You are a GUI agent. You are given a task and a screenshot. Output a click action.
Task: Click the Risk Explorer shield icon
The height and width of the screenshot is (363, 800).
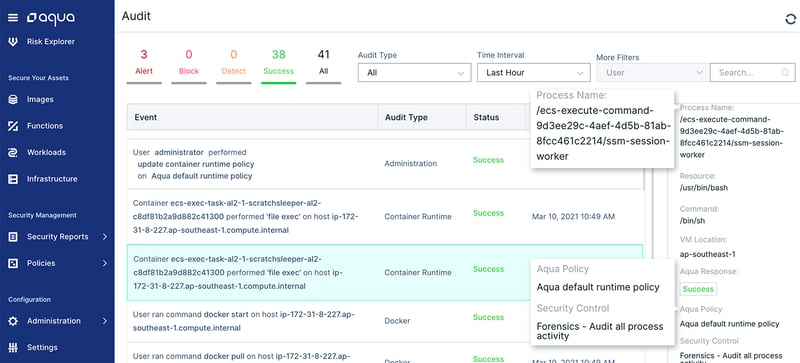click(13, 42)
